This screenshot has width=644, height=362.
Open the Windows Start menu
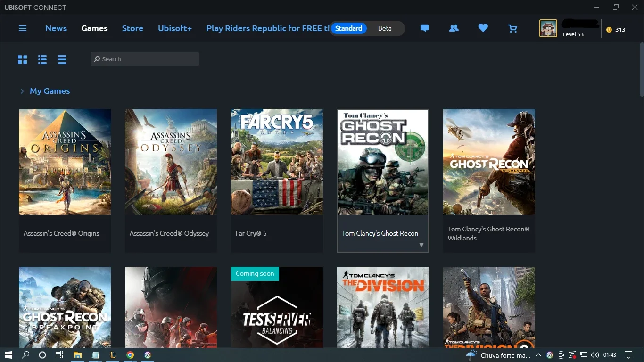[8, 355]
